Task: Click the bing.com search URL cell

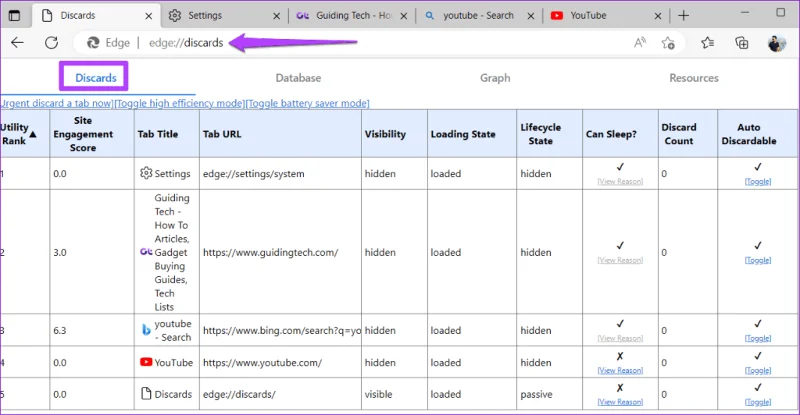Action: pyautogui.click(x=281, y=330)
